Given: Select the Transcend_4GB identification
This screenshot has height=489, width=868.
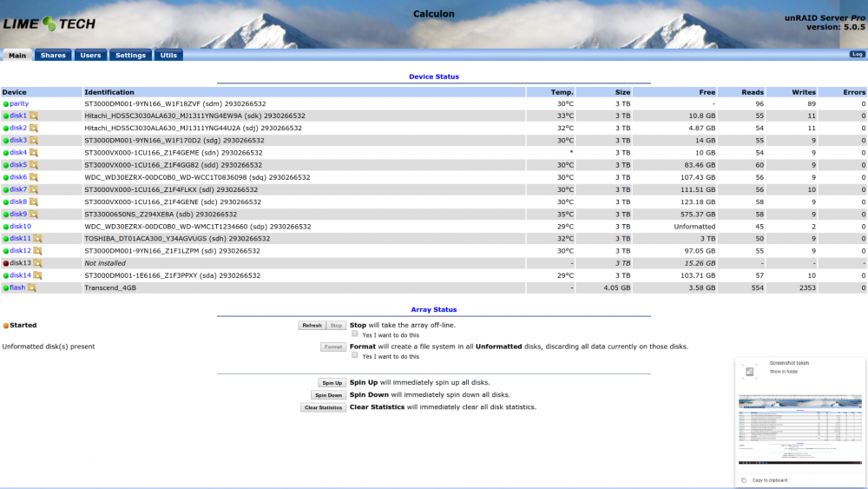Looking at the screenshot, I should 110,287.
